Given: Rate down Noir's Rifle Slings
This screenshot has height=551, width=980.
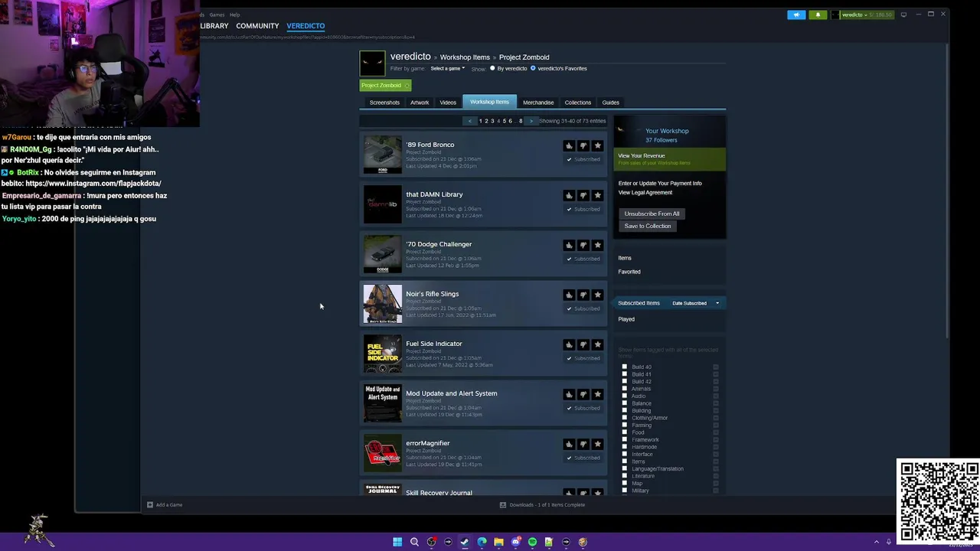Looking at the screenshot, I should point(583,295).
